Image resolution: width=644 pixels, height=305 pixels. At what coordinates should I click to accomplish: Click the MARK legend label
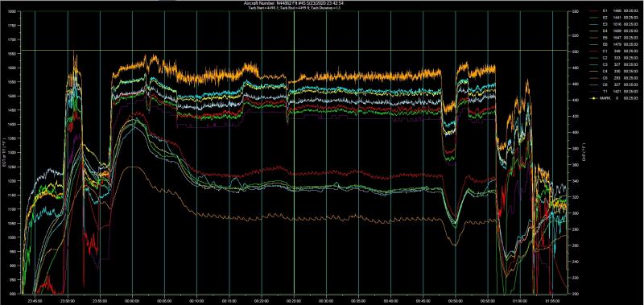[x=605, y=98]
